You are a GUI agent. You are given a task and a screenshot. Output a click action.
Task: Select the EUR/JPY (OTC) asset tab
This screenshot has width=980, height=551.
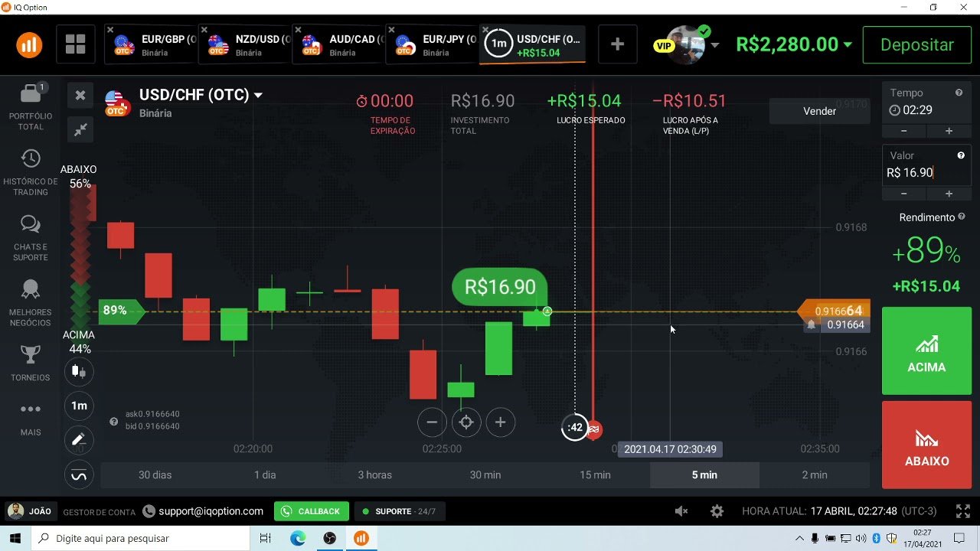[x=436, y=44]
